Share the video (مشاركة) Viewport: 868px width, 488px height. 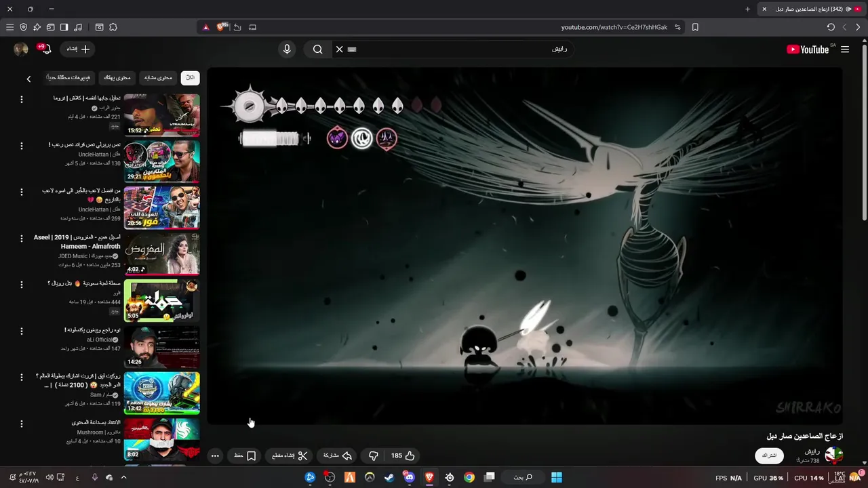point(338,455)
